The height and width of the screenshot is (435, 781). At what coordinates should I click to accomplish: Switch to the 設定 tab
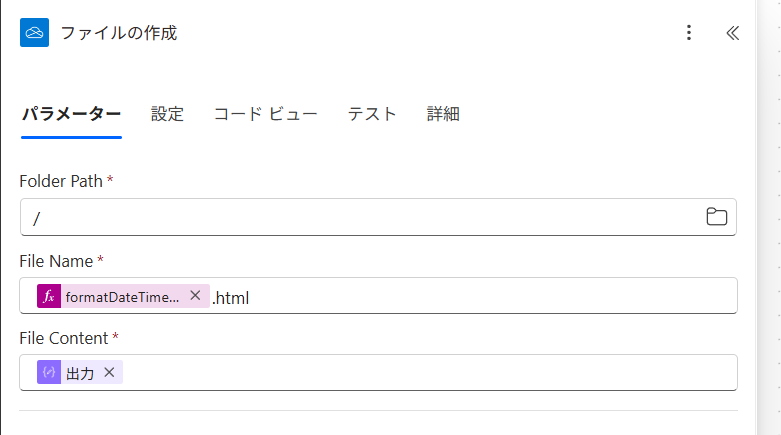(167, 114)
